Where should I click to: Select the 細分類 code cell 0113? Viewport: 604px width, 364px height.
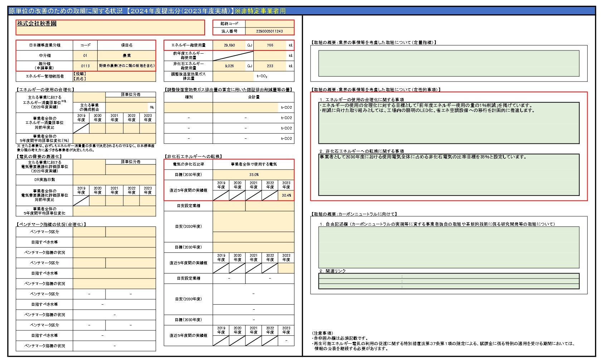click(x=85, y=66)
